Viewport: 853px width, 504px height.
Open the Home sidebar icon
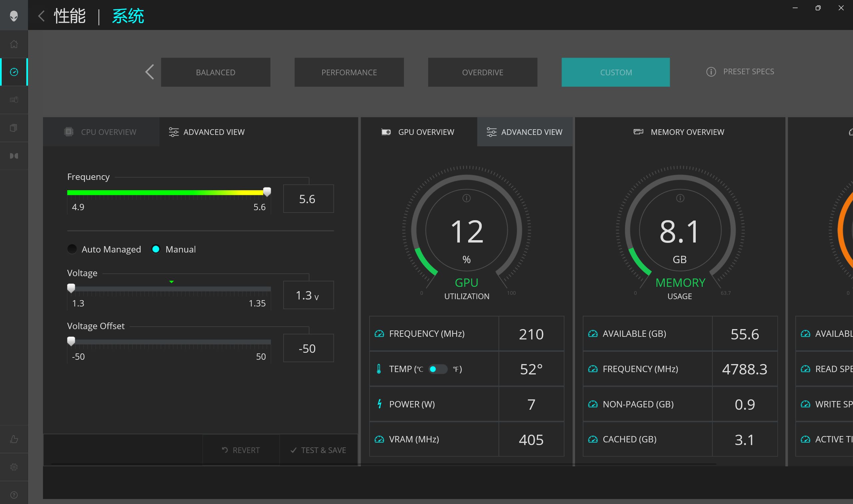pyautogui.click(x=14, y=44)
